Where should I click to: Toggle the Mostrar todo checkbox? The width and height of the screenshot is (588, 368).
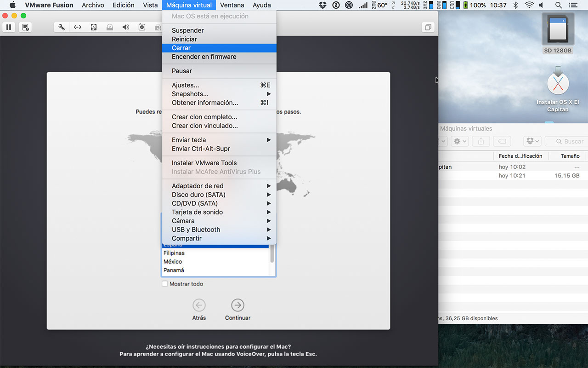click(165, 284)
